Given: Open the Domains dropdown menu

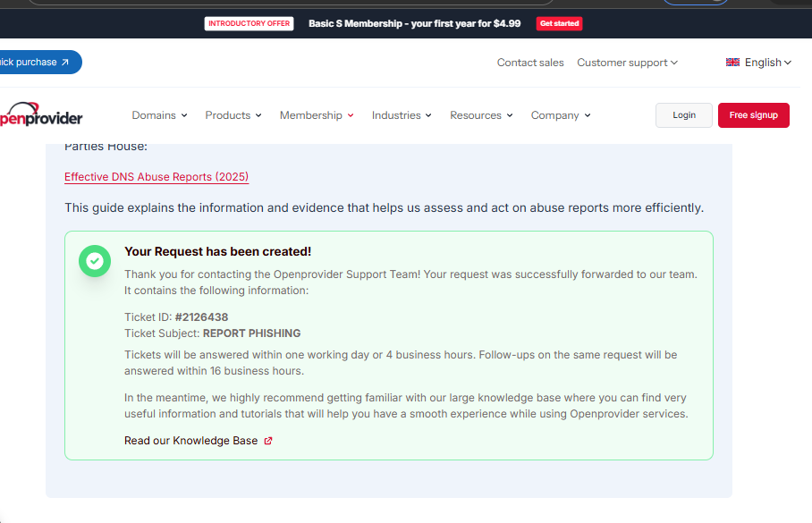Looking at the screenshot, I should point(159,115).
